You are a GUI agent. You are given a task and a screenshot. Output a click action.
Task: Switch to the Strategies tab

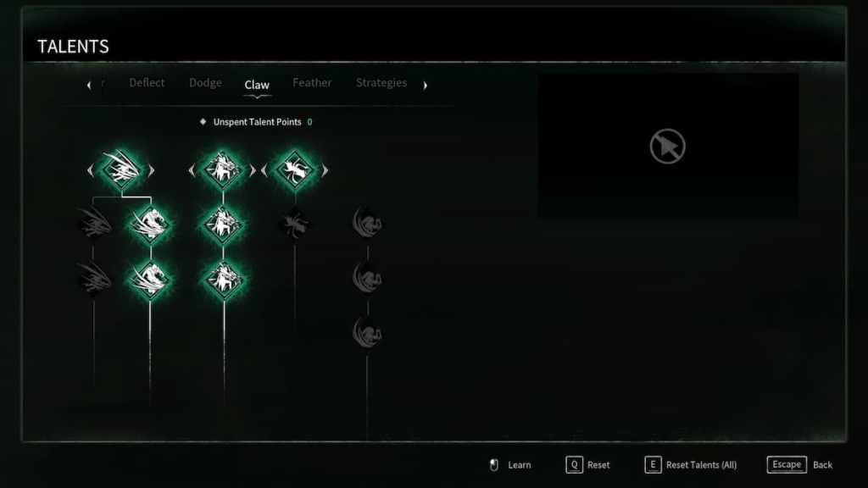(x=381, y=83)
